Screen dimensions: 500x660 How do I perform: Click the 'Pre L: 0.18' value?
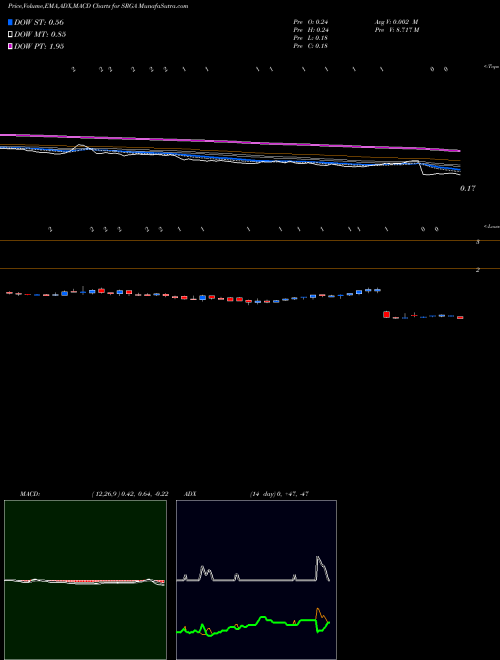coord(311,38)
